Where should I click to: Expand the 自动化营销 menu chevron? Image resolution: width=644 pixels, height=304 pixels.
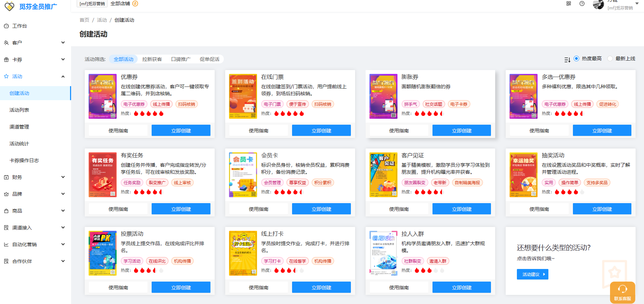(63, 244)
